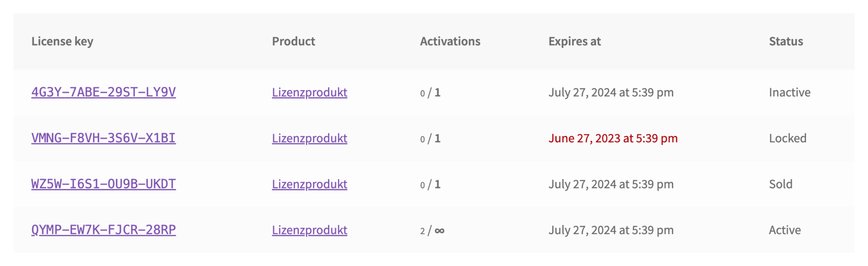Click the Sold status text
This screenshot has height=266, width=868.
pyautogui.click(x=781, y=184)
